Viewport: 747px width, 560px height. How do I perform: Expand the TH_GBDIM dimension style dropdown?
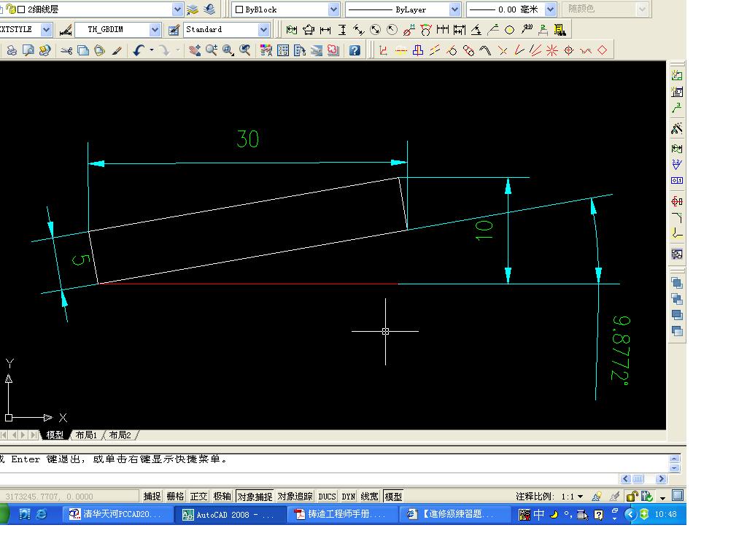155,29
